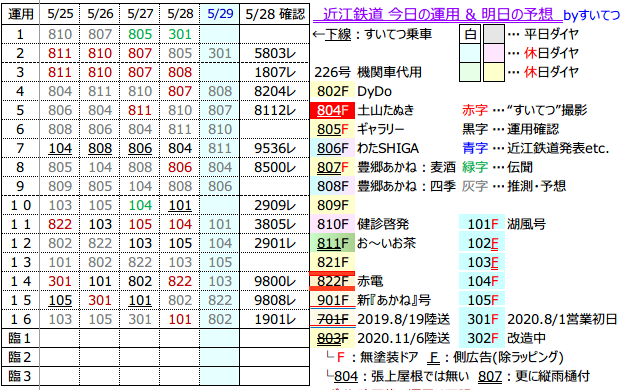This screenshot has width=629, height=390.
Task: Select the 8112レ confirmation cell
Action: [x=275, y=110]
